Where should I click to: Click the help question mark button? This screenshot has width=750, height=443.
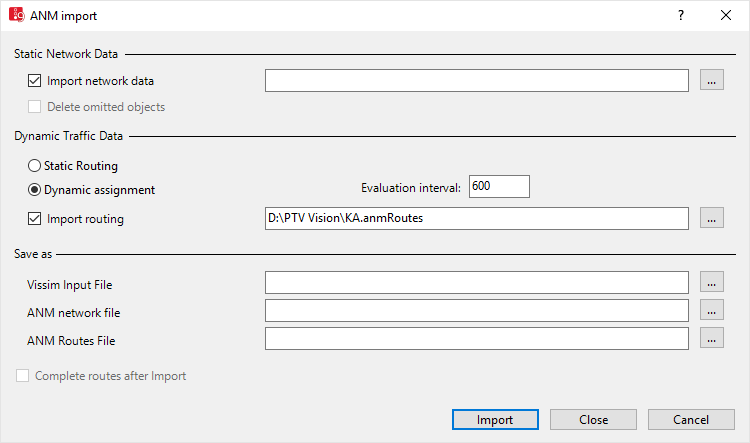click(680, 16)
